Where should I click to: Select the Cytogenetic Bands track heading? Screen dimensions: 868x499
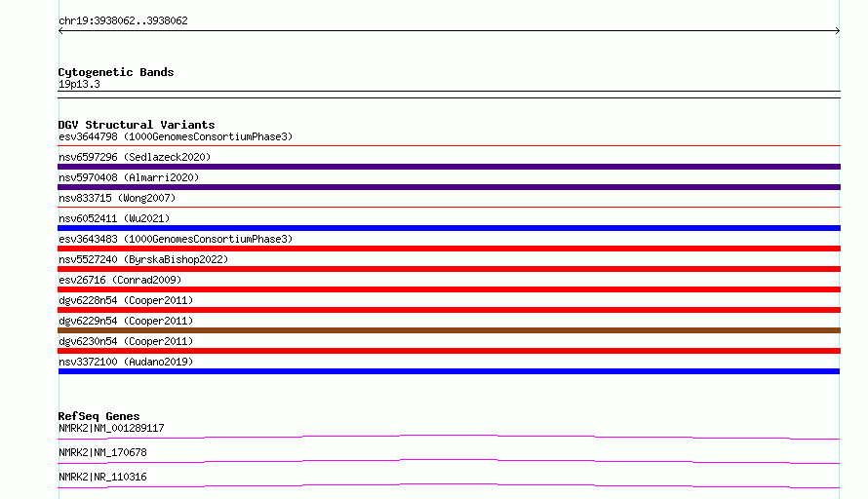[x=116, y=72]
